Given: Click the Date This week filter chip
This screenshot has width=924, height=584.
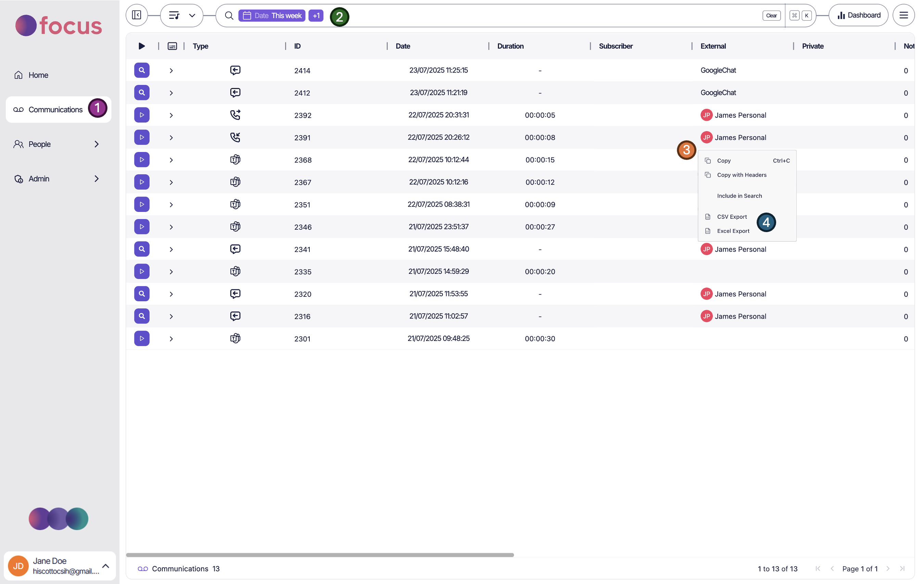Looking at the screenshot, I should (x=272, y=15).
